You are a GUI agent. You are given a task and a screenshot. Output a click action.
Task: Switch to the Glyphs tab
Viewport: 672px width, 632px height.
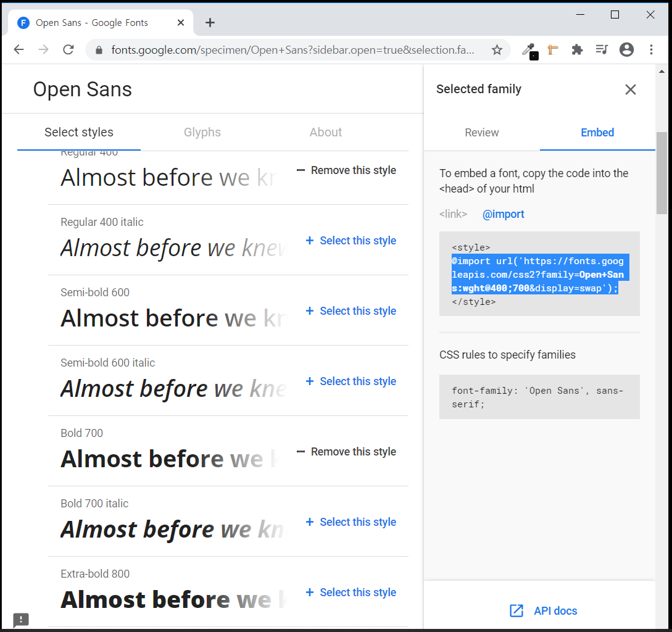pos(202,132)
